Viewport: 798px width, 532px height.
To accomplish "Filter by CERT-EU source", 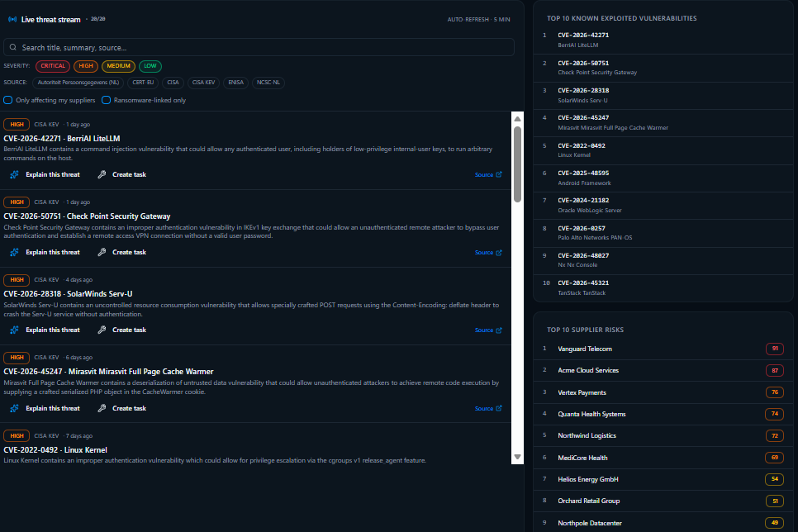I will 143,83.
